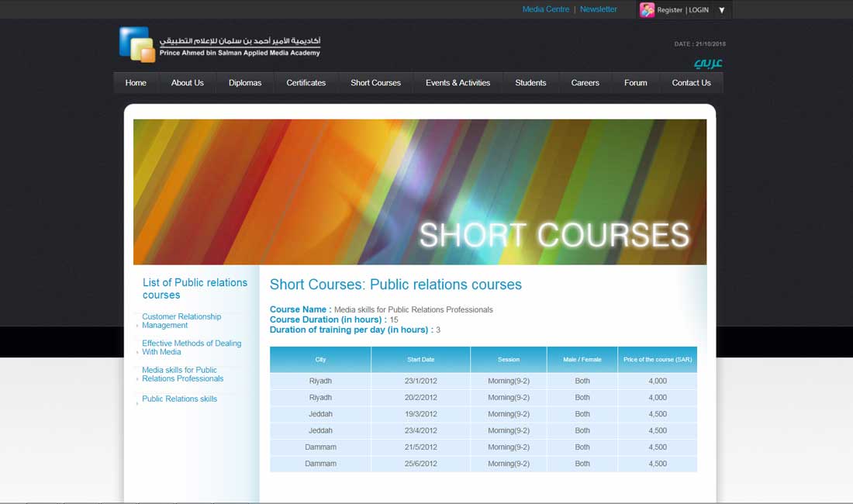Click the academy logo icon
This screenshot has height=504, width=853.
click(x=137, y=44)
